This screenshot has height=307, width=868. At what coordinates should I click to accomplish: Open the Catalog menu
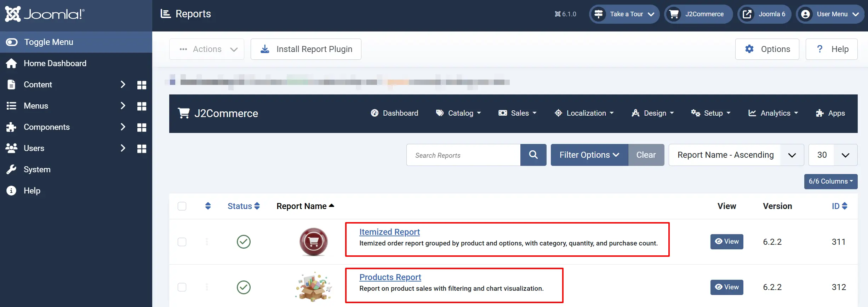(458, 113)
